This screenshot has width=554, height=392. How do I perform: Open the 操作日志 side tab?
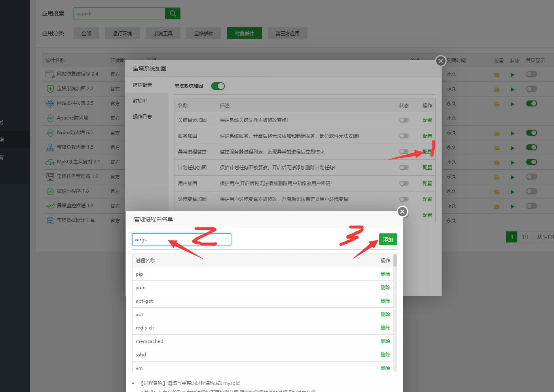[x=147, y=117]
